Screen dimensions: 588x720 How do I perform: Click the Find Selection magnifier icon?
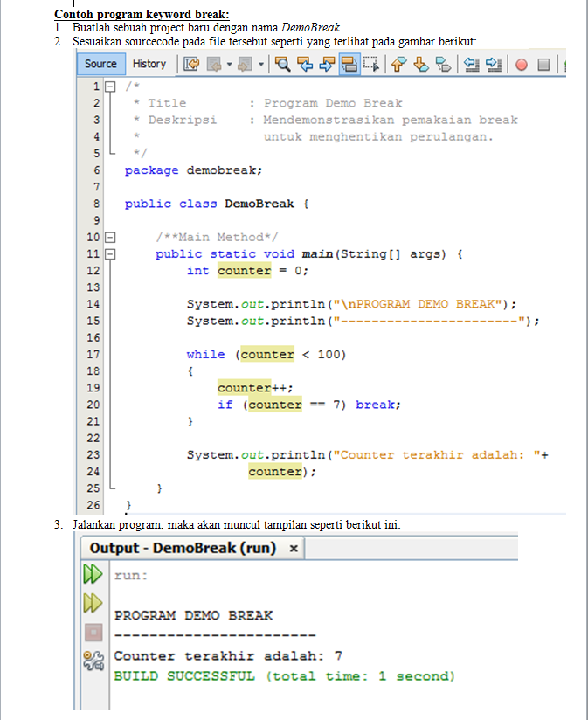coord(282,65)
